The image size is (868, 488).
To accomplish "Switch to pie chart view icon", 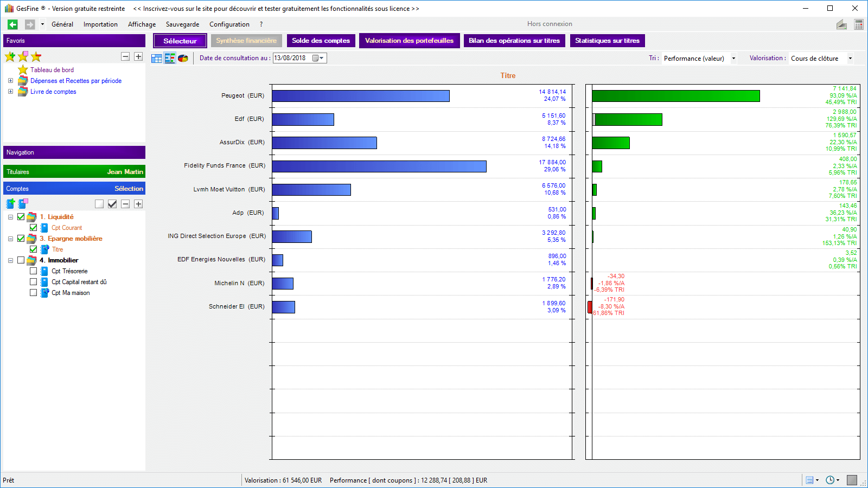I will click(x=183, y=59).
